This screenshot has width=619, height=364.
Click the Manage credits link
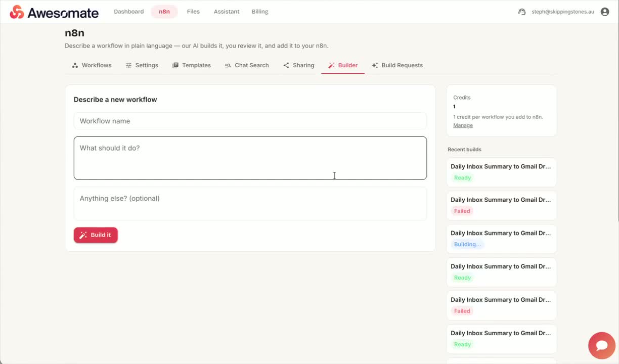point(463,125)
